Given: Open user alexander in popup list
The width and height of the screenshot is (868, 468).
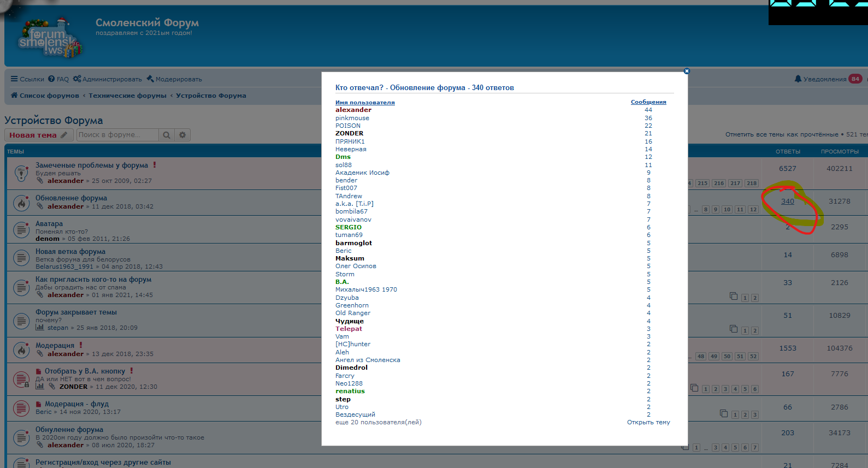Looking at the screenshot, I should 353,110.
